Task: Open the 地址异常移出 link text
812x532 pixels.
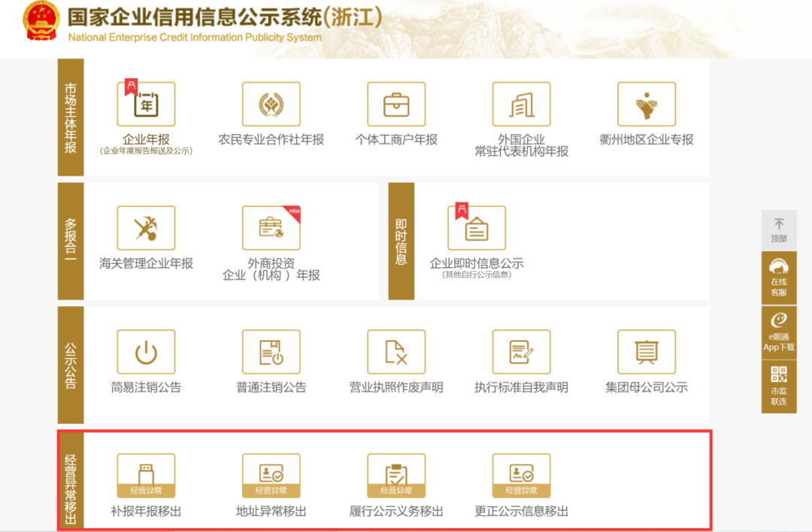Action: tap(271, 512)
